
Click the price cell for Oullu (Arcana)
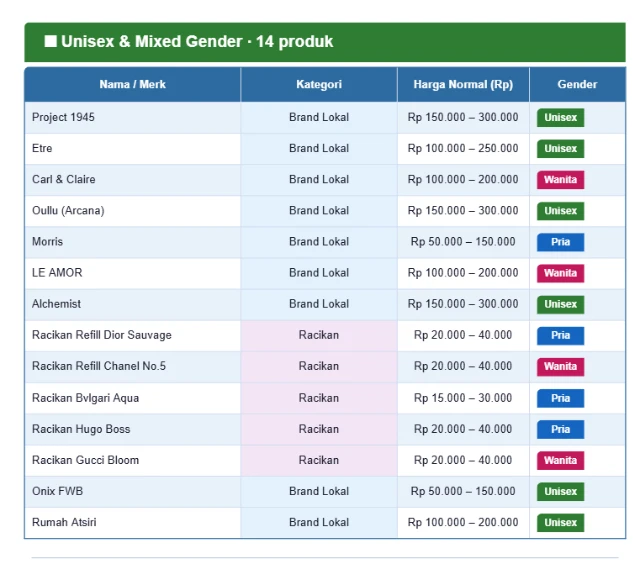[463, 211]
